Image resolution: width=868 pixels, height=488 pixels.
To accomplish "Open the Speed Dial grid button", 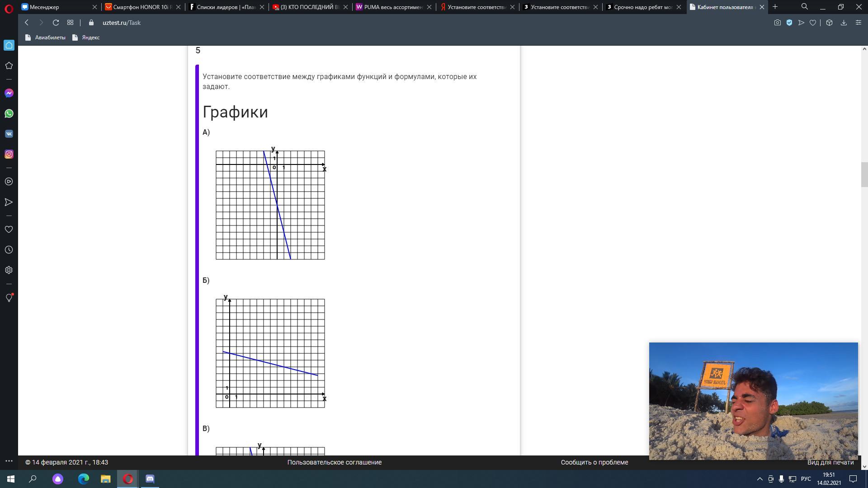I will (x=70, y=23).
